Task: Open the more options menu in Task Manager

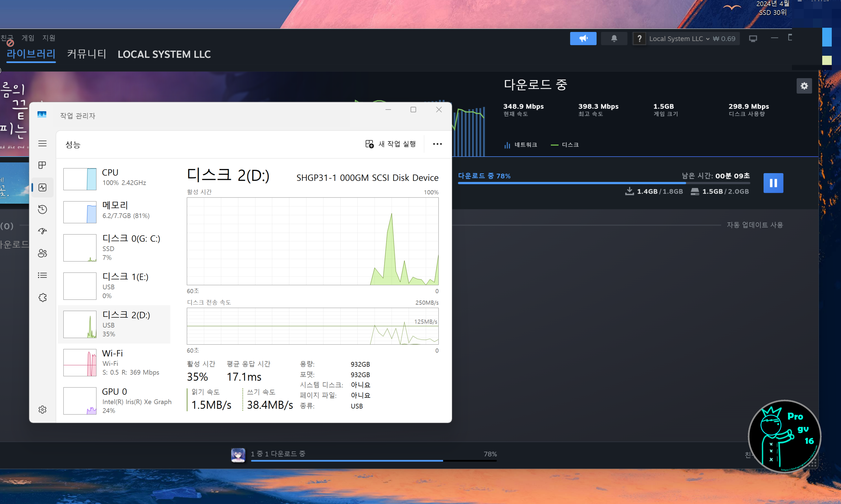Action: [437, 144]
